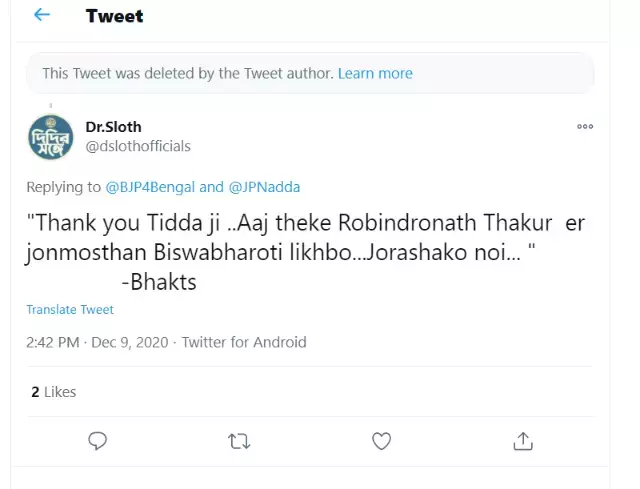View the 2 Likes list

(53, 392)
